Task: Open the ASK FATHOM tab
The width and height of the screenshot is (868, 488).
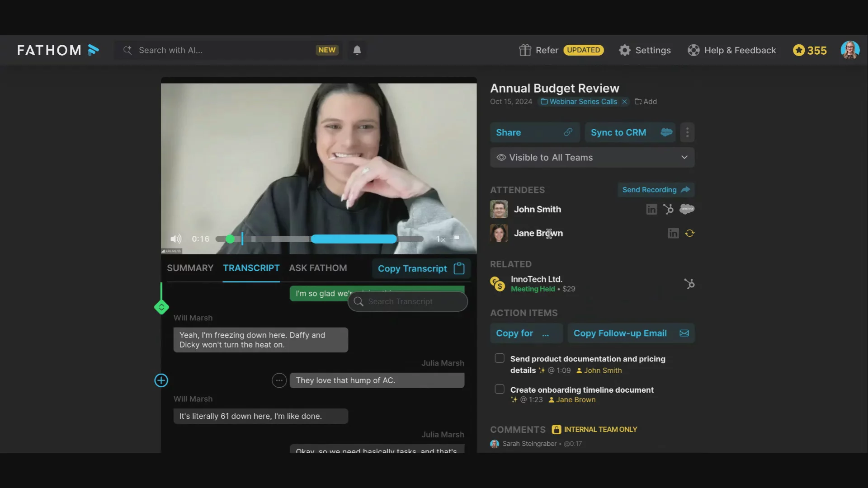Action: [318, 268]
